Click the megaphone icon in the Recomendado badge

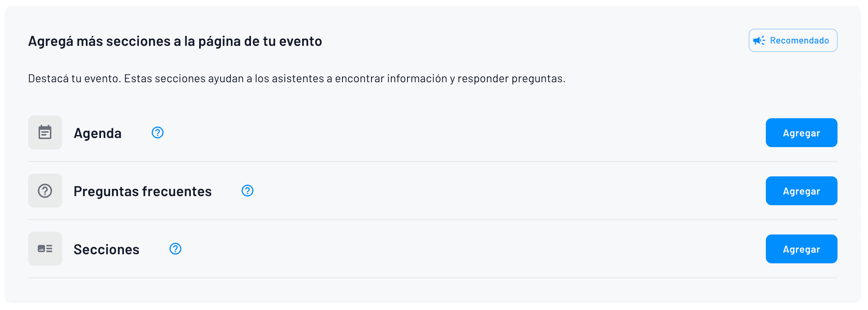coord(759,40)
